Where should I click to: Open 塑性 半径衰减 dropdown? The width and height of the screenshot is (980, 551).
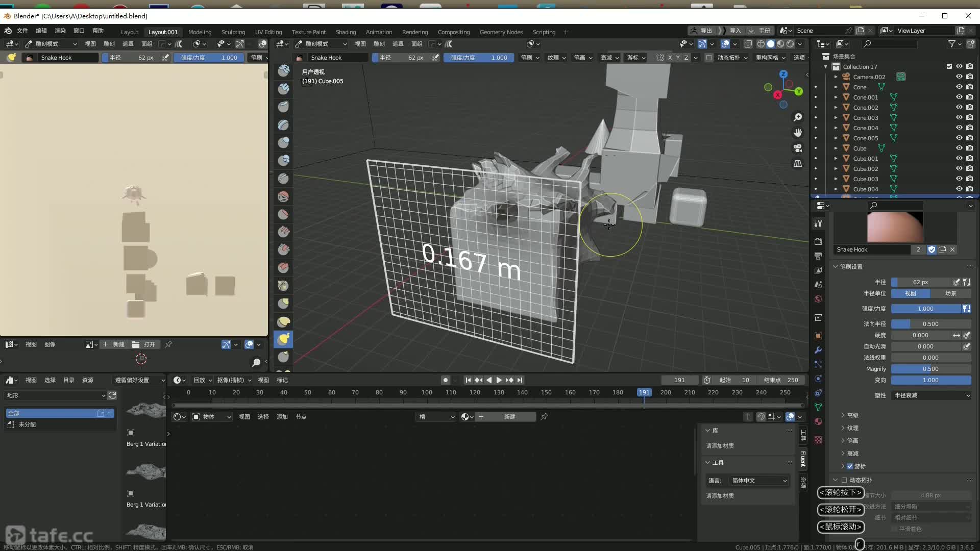[931, 395]
